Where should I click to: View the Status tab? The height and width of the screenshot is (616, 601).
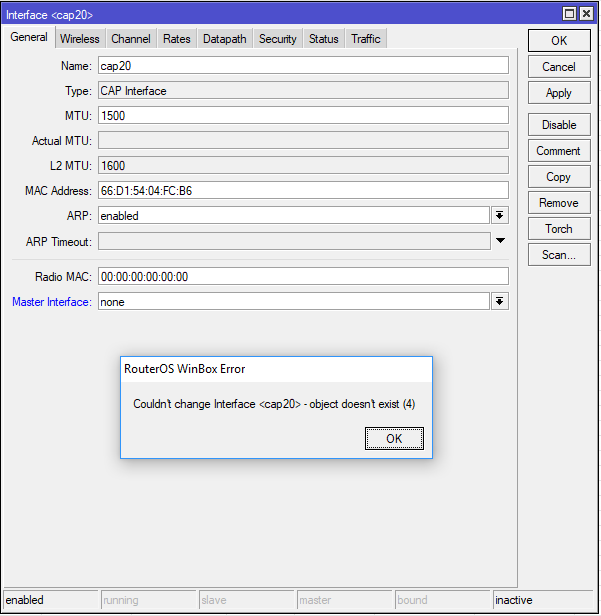pyautogui.click(x=324, y=39)
